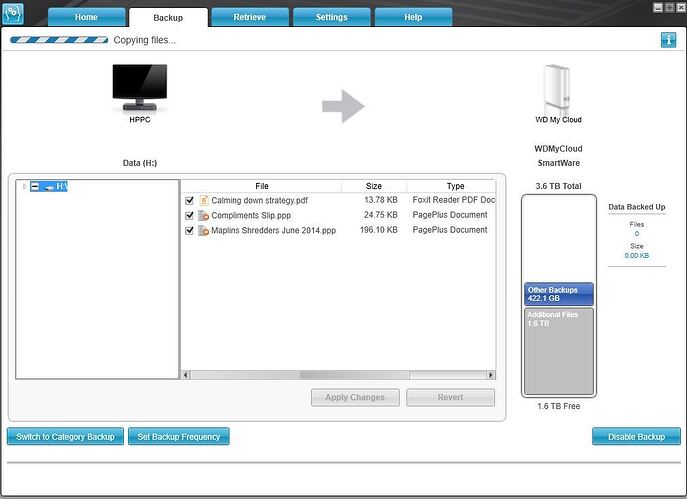Open the information icon button
Viewport: 687px width, 499px height.
click(x=668, y=40)
